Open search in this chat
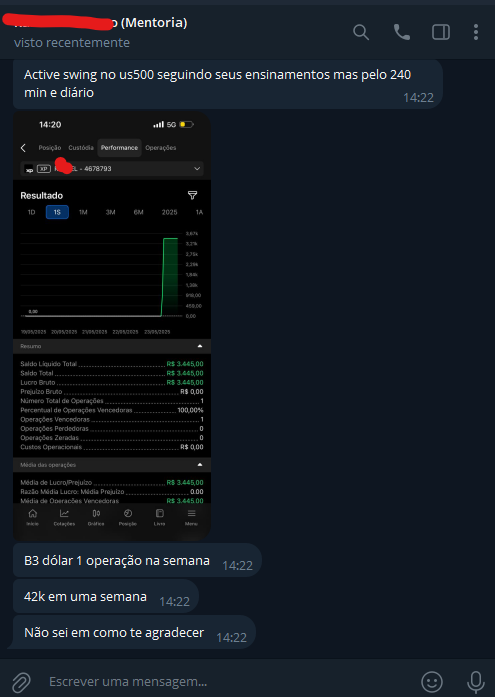This screenshot has height=697, width=495. coord(361,32)
